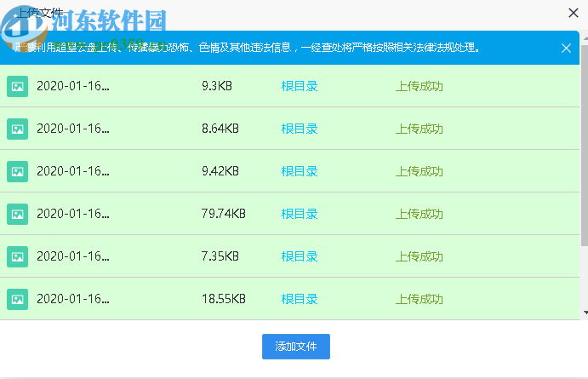The width and height of the screenshot is (588, 379).
Task: Click image icon of the 9.42KB file
Action: point(17,171)
